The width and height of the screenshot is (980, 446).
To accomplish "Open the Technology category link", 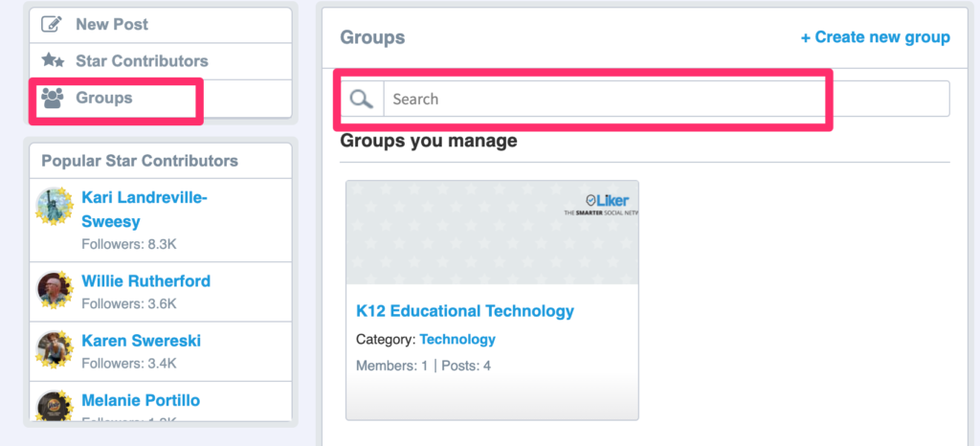I will coord(457,339).
